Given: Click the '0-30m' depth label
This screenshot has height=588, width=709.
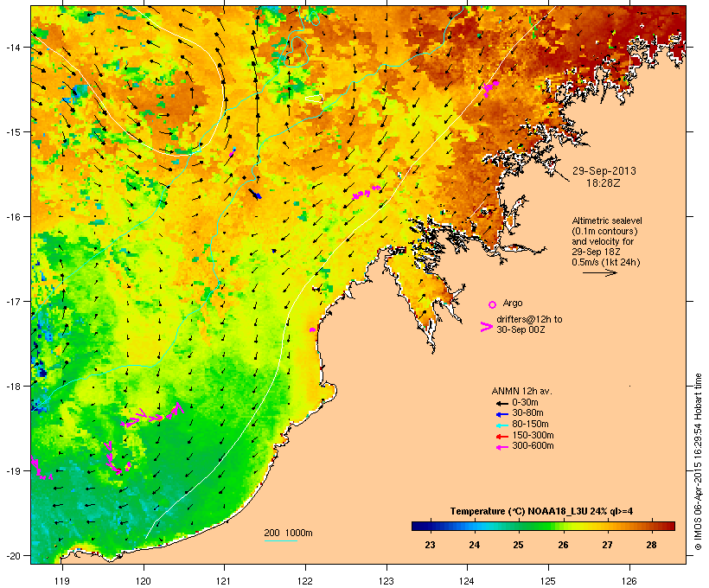Looking at the screenshot, I should point(525,403).
